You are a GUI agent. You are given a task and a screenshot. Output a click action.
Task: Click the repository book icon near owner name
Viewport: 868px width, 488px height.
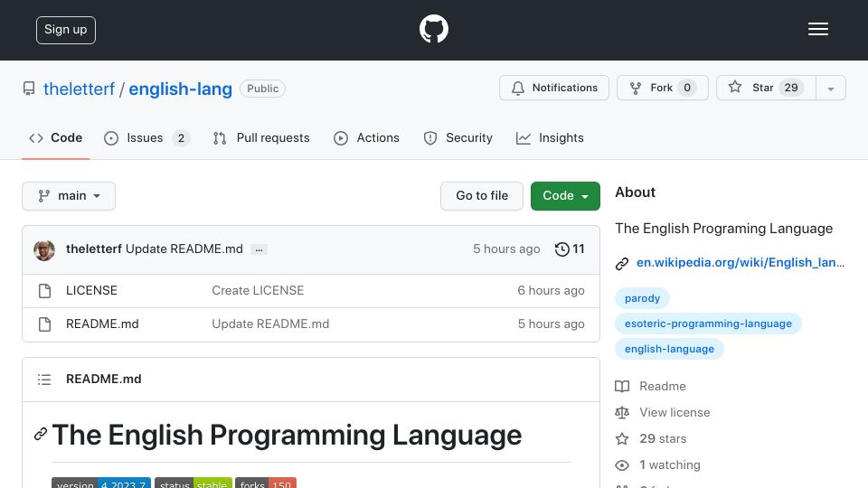tap(29, 89)
